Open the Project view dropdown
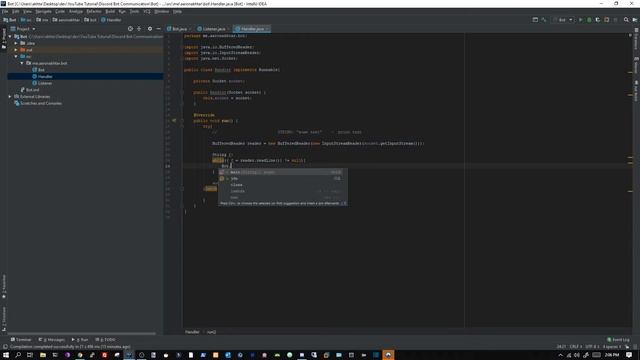The height and width of the screenshot is (360, 640). point(23,29)
